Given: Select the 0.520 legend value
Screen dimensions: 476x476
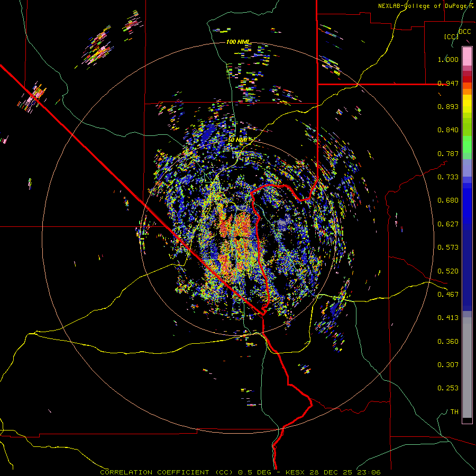Looking at the screenshot, I should 448,271.
